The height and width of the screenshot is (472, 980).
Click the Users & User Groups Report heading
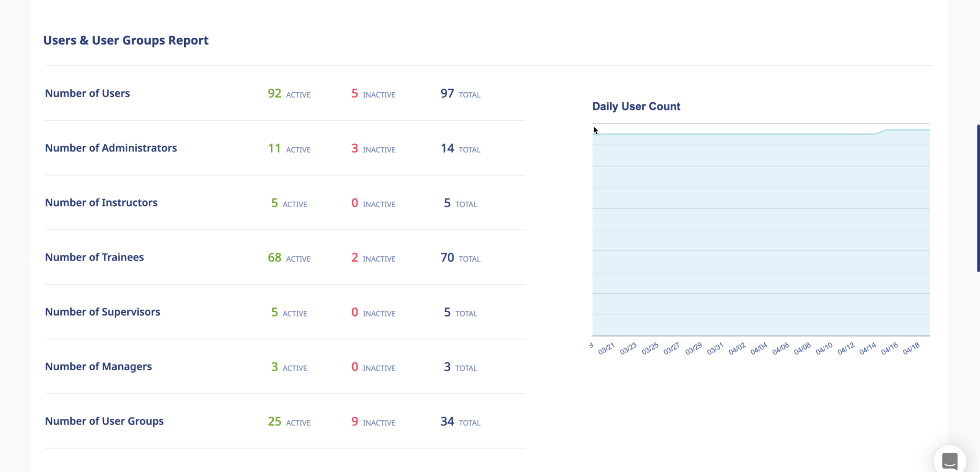tap(126, 40)
